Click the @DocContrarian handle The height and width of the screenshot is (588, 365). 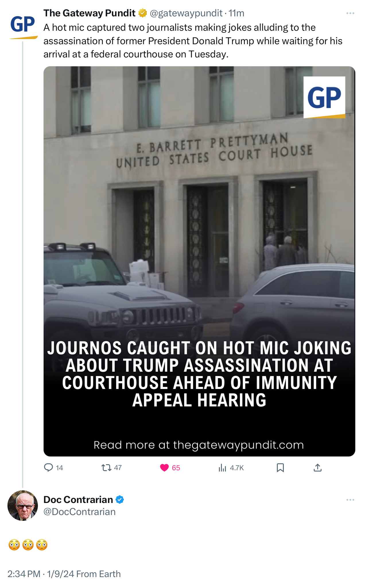tap(79, 512)
